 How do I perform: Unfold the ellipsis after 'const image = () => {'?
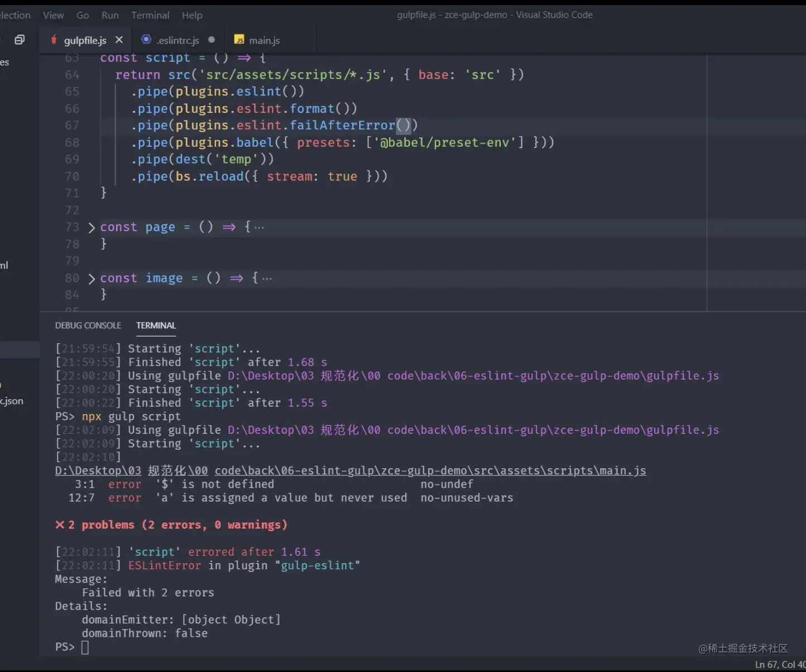(267, 278)
